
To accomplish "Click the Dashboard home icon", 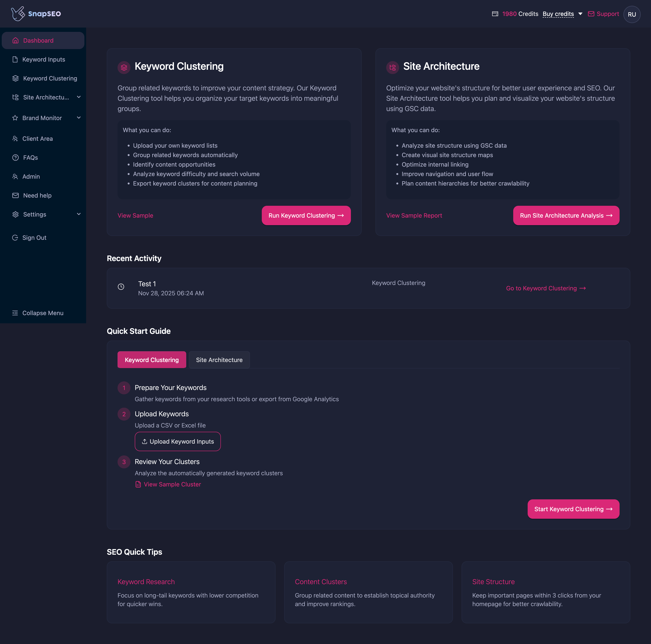I will pyautogui.click(x=15, y=40).
